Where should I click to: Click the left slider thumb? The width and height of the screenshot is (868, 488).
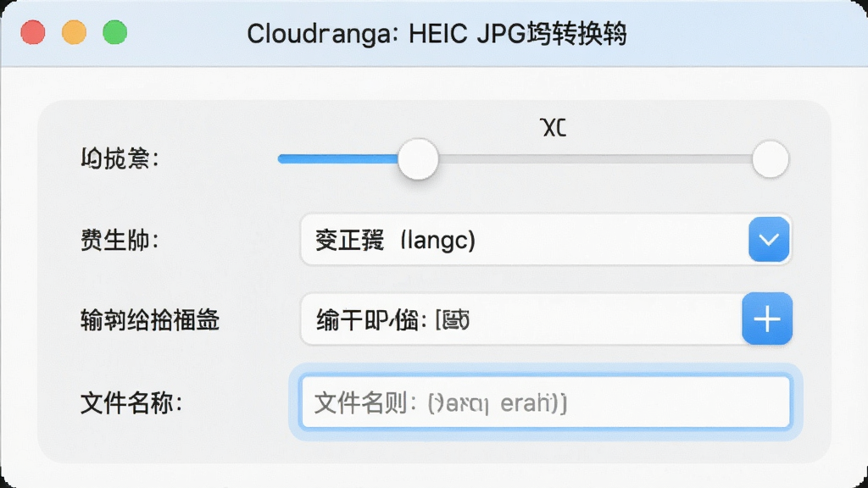pos(418,159)
